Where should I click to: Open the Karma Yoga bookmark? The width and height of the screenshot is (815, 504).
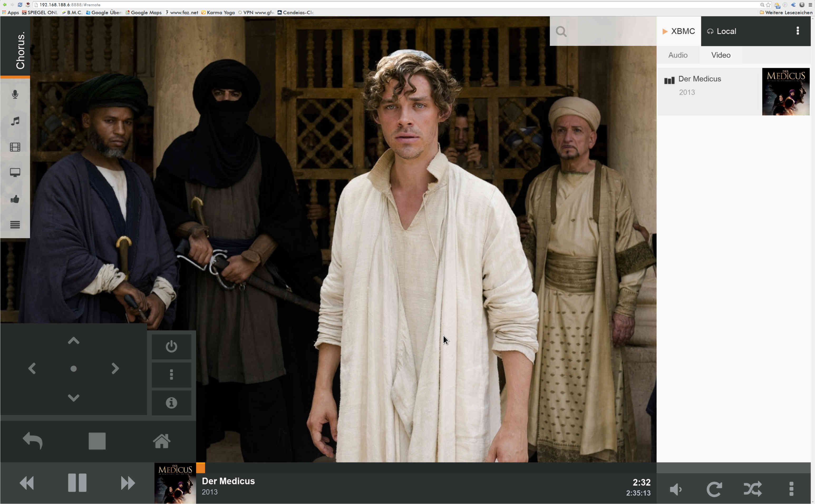pyautogui.click(x=218, y=13)
